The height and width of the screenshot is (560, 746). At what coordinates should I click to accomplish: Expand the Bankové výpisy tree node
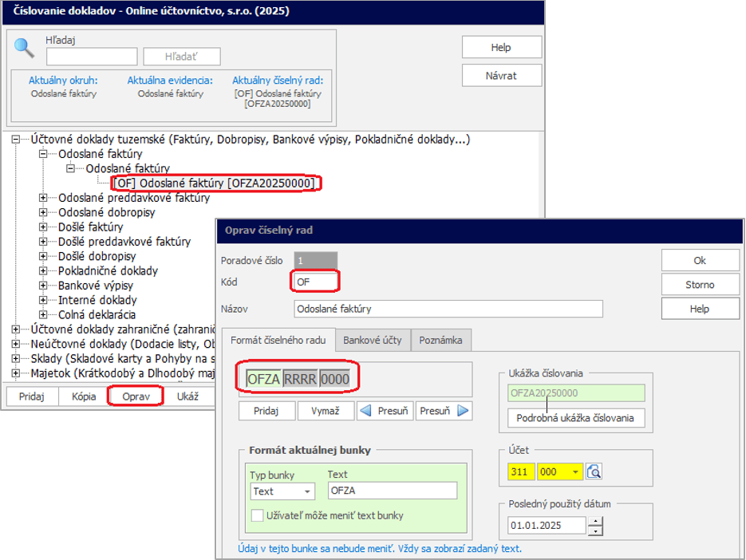tap(43, 286)
